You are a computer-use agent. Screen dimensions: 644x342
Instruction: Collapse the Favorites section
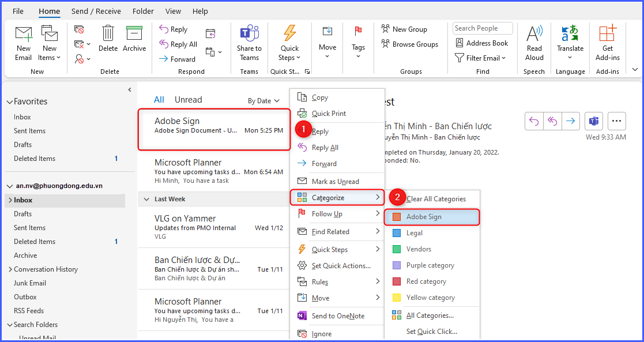pyautogui.click(x=9, y=102)
